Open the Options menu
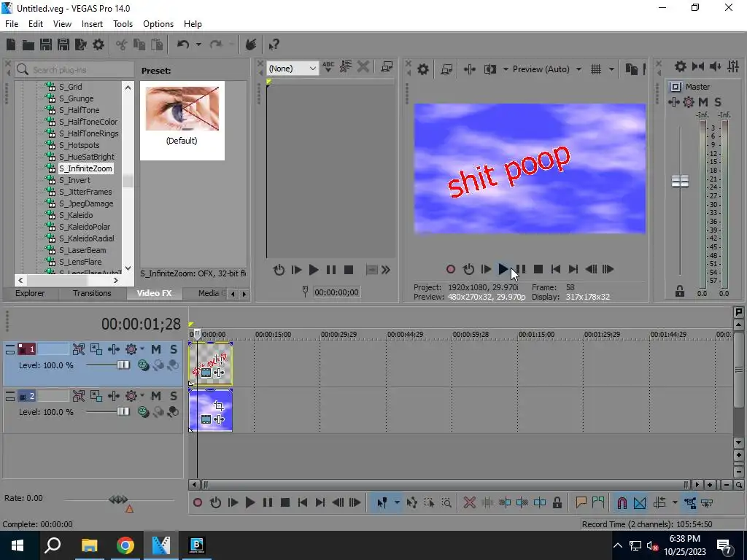 tap(158, 24)
